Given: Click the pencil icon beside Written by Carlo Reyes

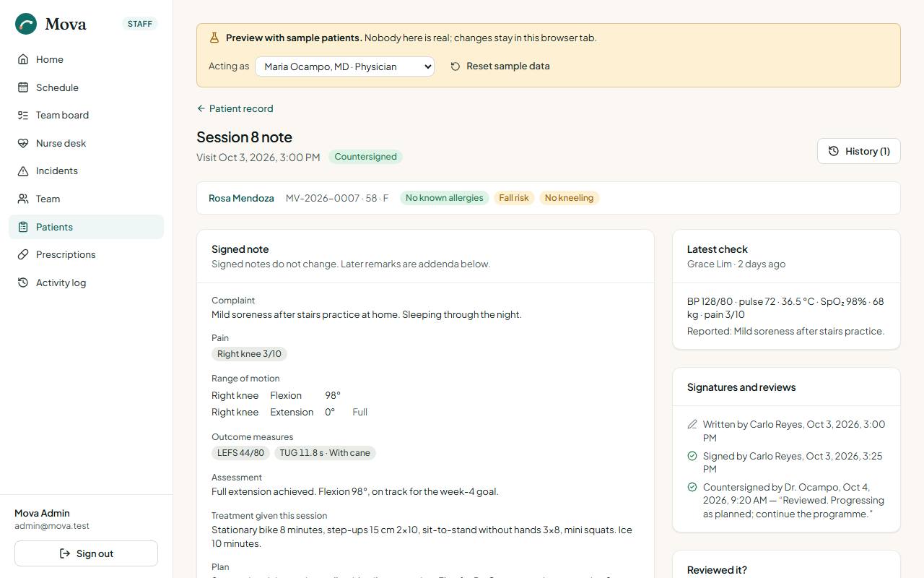Looking at the screenshot, I should (x=692, y=425).
